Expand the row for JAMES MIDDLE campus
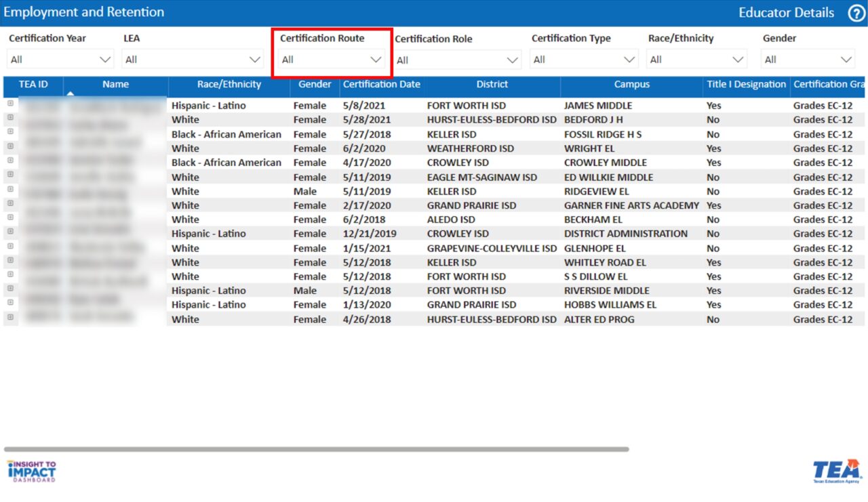The height and width of the screenshot is (502, 868). pos(10,103)
